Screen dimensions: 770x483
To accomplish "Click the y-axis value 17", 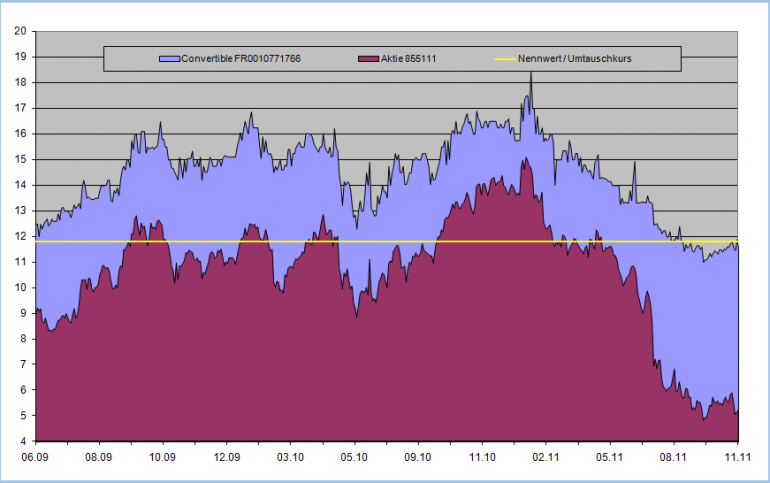I will point(20,108).
